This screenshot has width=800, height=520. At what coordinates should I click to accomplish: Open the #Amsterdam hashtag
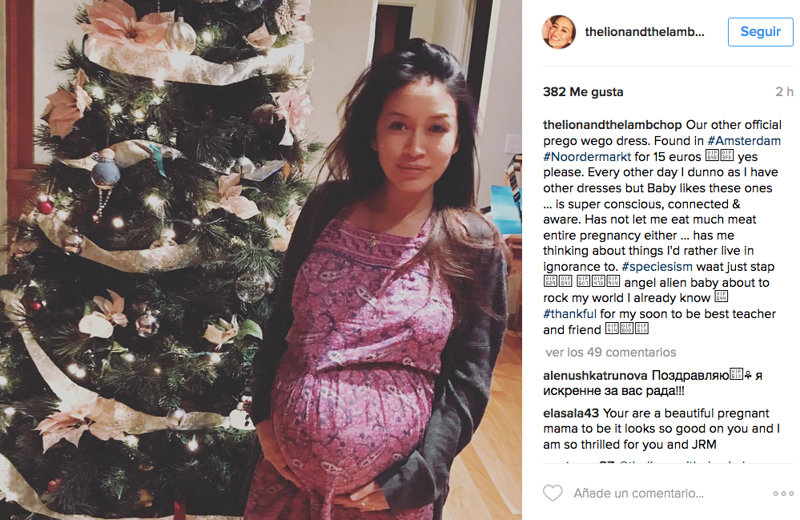point(744,141)
